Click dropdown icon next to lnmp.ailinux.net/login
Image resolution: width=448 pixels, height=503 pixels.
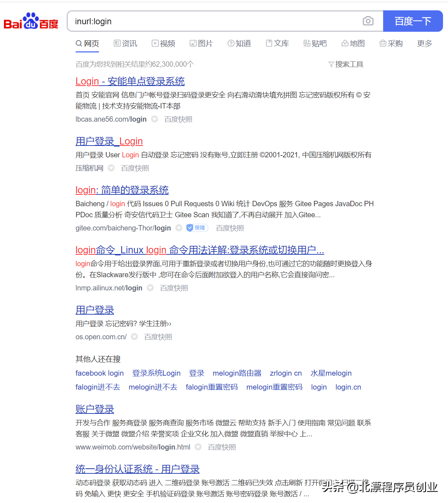(150, 288)
